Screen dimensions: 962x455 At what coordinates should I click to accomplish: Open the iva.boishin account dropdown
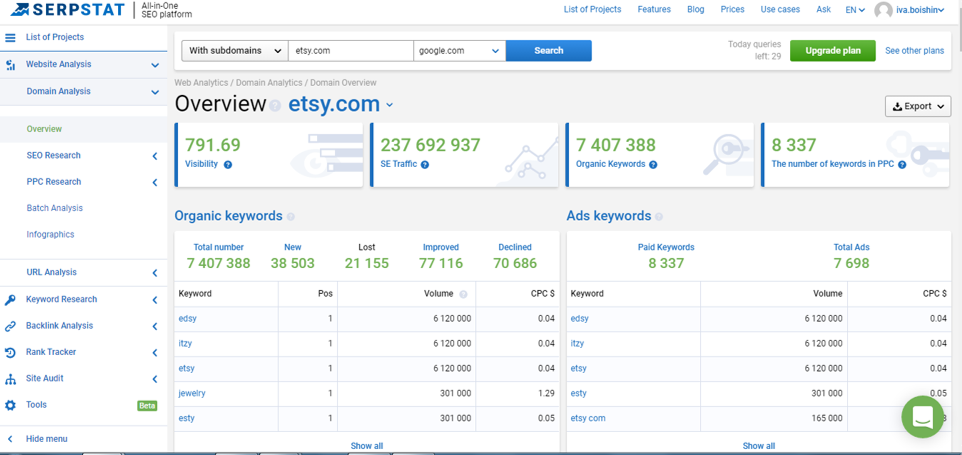pos(920,10)
